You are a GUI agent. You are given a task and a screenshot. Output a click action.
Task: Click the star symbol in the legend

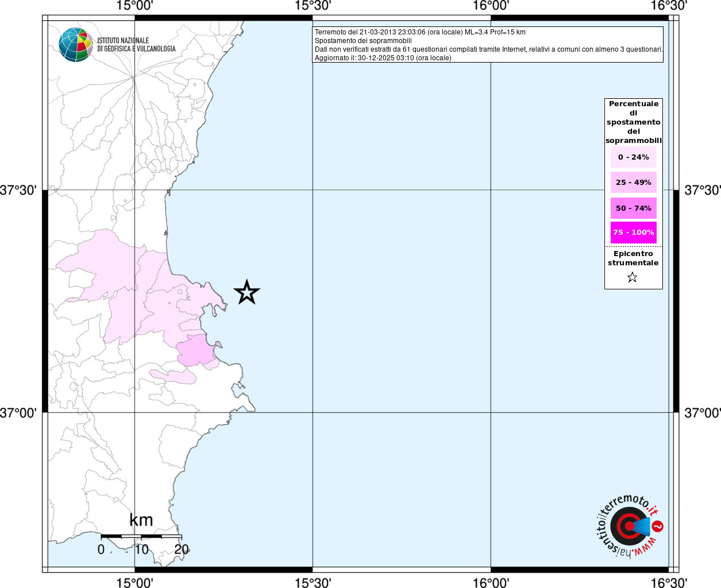(632, 278)
